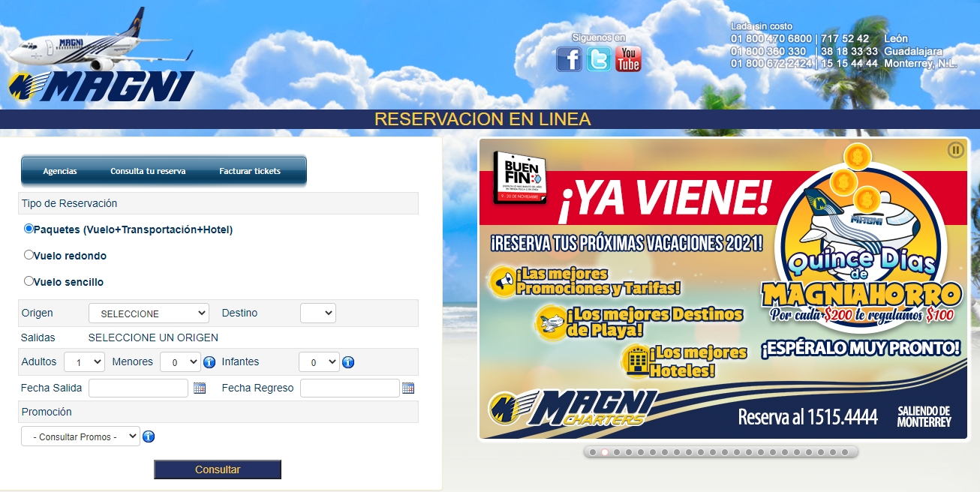Select the first slideshow pagination dot
This screenshot has height=492, width=980.
click(593, 452)
